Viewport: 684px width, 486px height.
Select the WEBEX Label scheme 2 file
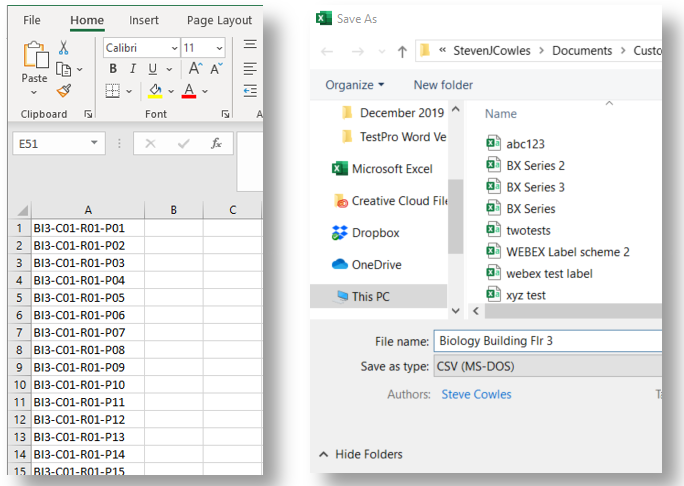558,252
